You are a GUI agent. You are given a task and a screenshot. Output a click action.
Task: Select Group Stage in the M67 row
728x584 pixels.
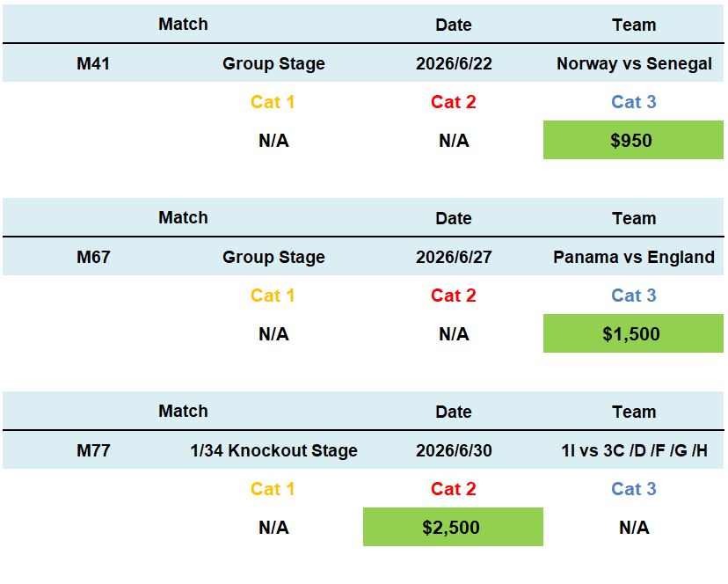point(273,257)
